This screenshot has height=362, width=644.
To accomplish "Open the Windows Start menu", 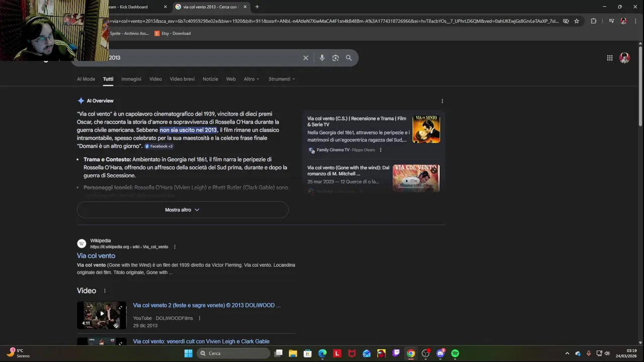I will click(x=188, y=353).
